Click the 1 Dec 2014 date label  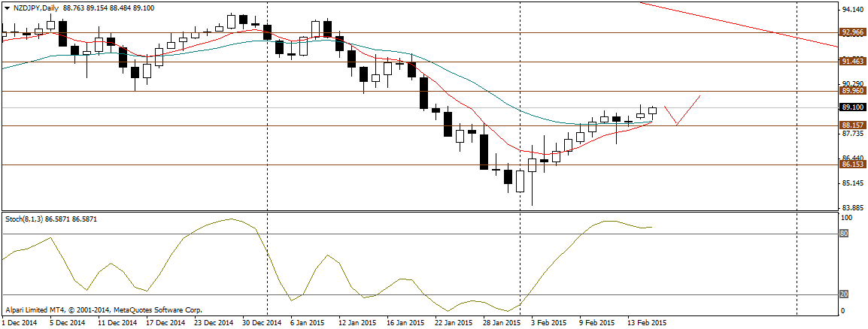(20, 322)
